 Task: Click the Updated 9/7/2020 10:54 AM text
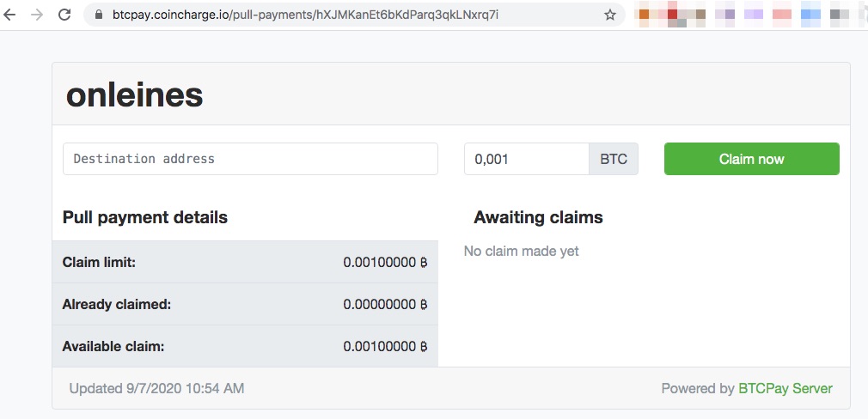[x=156, y=389]
